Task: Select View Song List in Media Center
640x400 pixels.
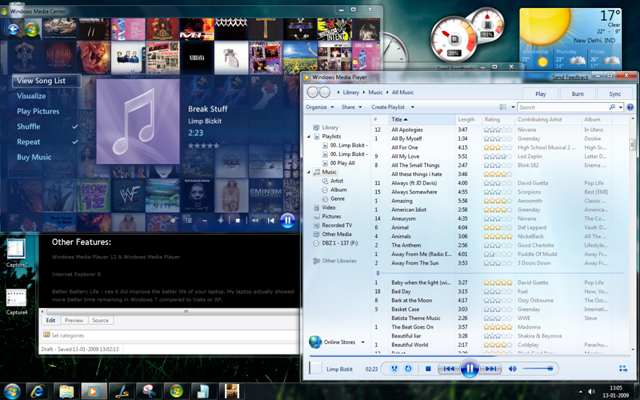Action: [x=47, y=81]
